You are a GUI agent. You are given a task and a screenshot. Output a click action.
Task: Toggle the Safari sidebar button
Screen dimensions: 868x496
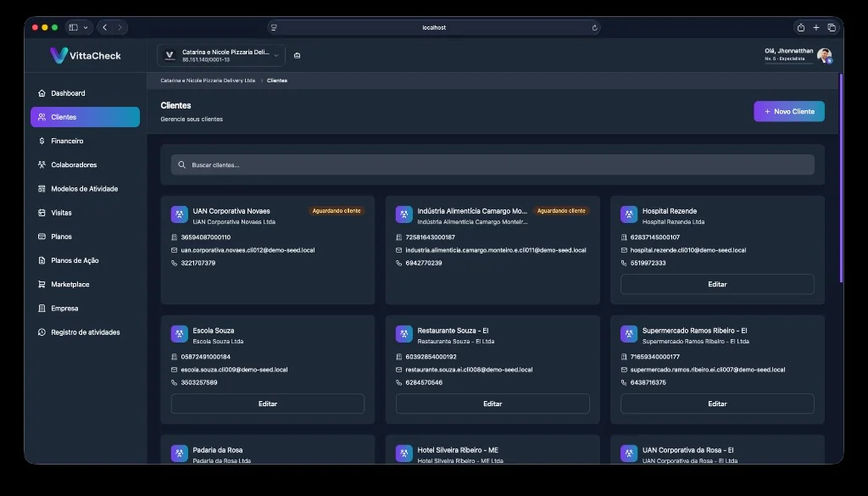pyautogui.click(x=73, y=27)
